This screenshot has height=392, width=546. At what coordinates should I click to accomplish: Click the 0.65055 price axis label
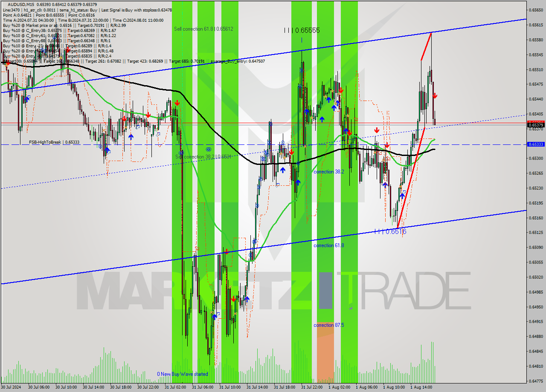[x=536, y=262]
